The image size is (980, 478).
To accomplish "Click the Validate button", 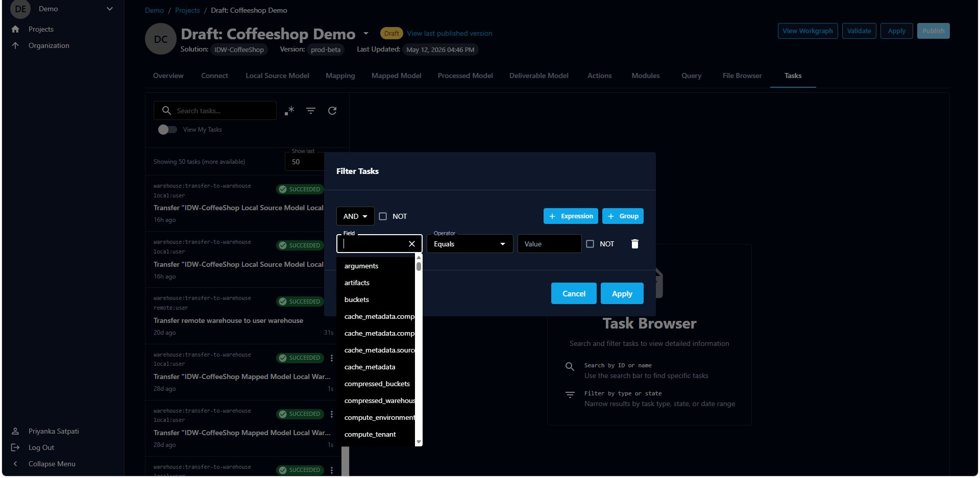I will [859, 31].
